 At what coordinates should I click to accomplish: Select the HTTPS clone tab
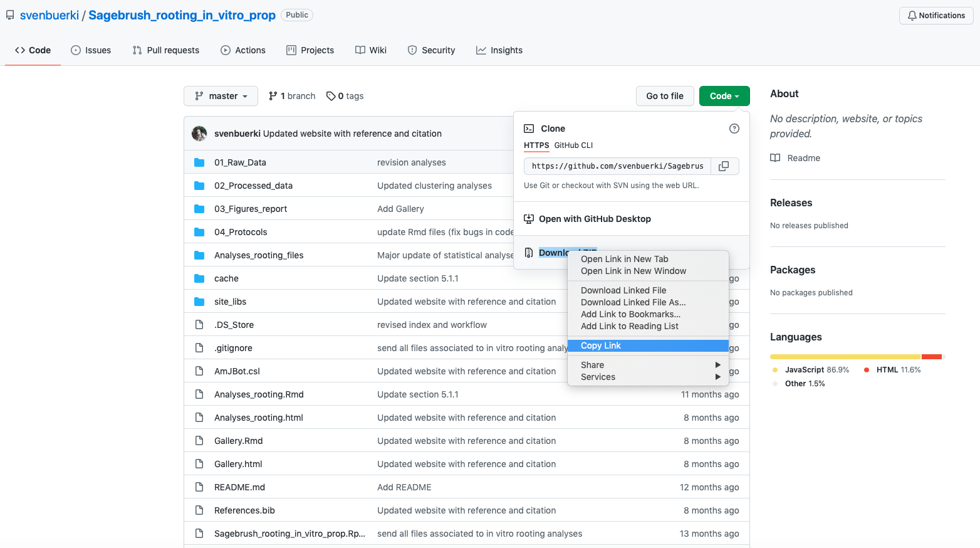coord(536,145)
